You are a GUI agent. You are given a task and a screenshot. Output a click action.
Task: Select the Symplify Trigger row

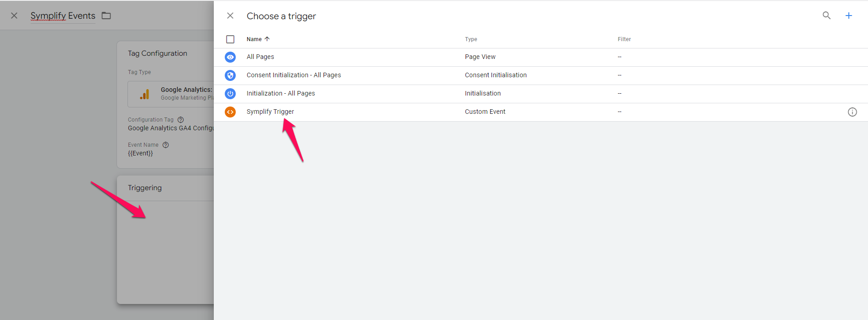click(x=541, y=112)
